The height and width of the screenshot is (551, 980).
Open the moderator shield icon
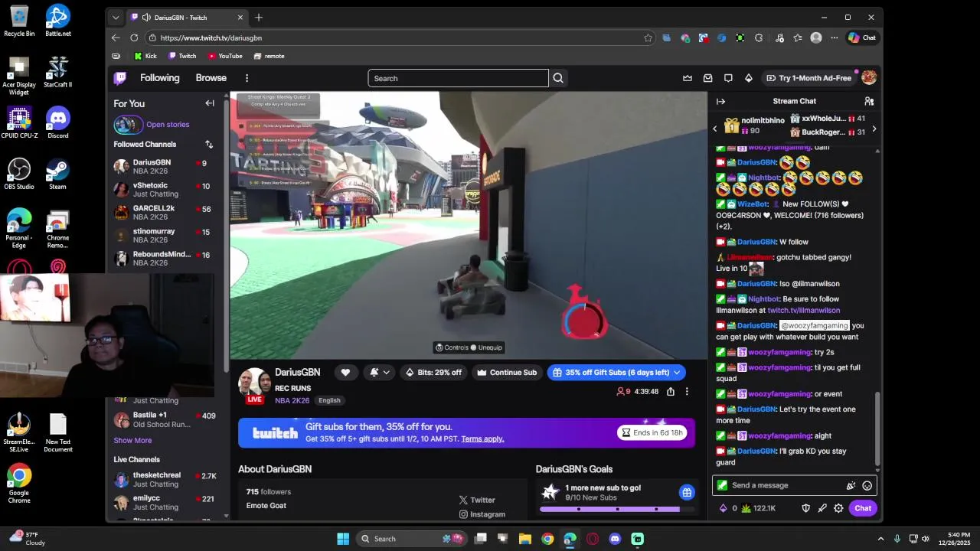coord(805,508)
